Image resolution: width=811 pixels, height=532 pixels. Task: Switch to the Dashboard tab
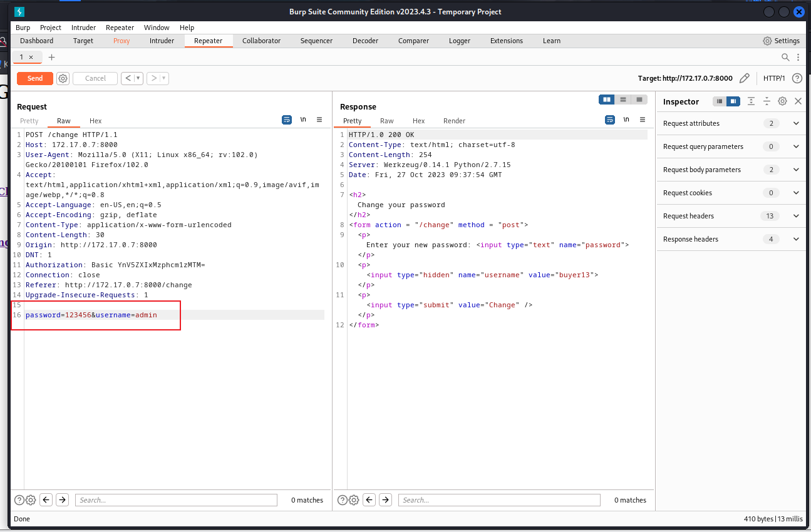pos(37,41)
